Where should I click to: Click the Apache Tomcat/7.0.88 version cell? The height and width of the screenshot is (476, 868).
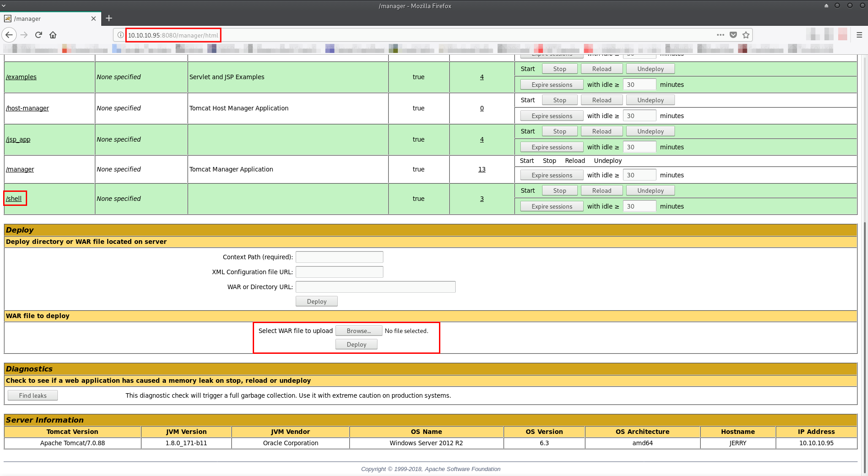[x=72, y=443]
